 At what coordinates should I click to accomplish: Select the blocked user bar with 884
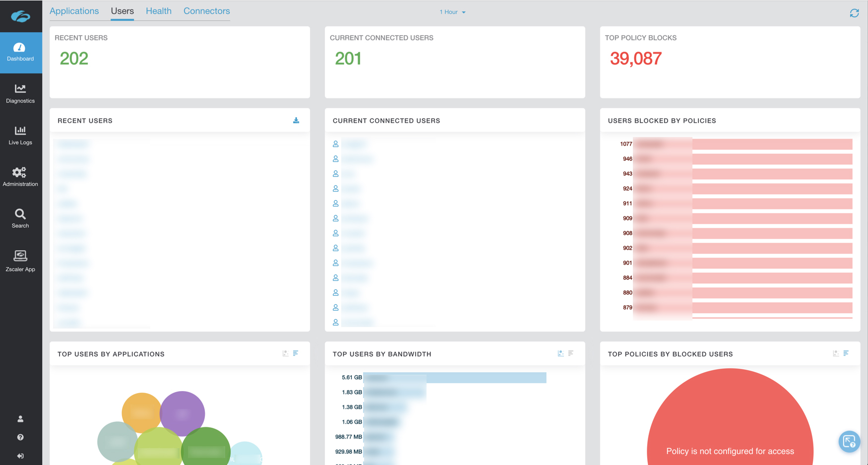tap(743, 278)
